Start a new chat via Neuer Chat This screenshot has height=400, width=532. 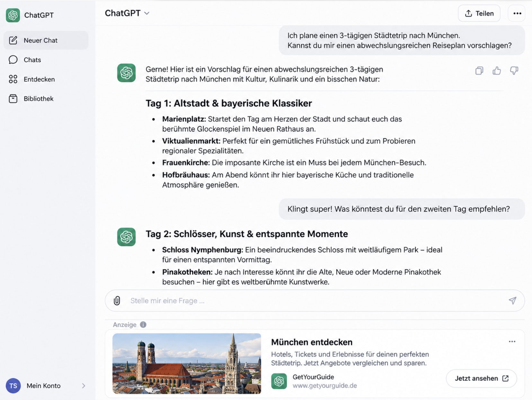[x=46, y=40]
